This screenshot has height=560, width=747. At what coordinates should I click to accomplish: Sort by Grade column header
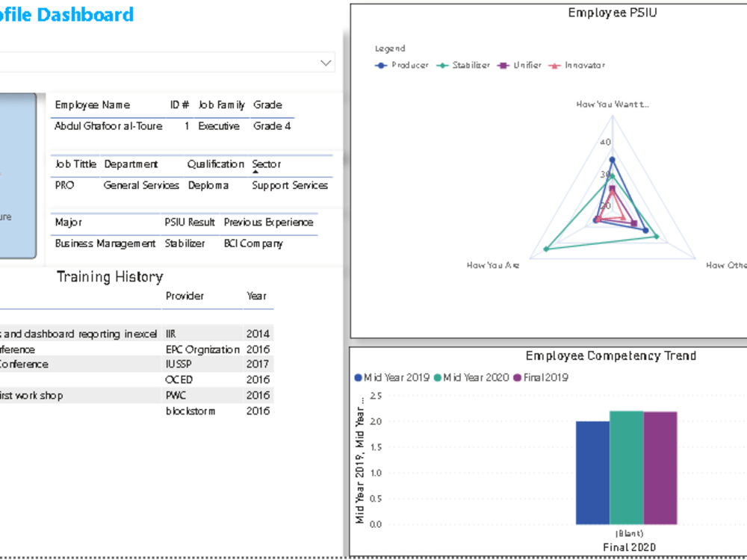(267, 105)
